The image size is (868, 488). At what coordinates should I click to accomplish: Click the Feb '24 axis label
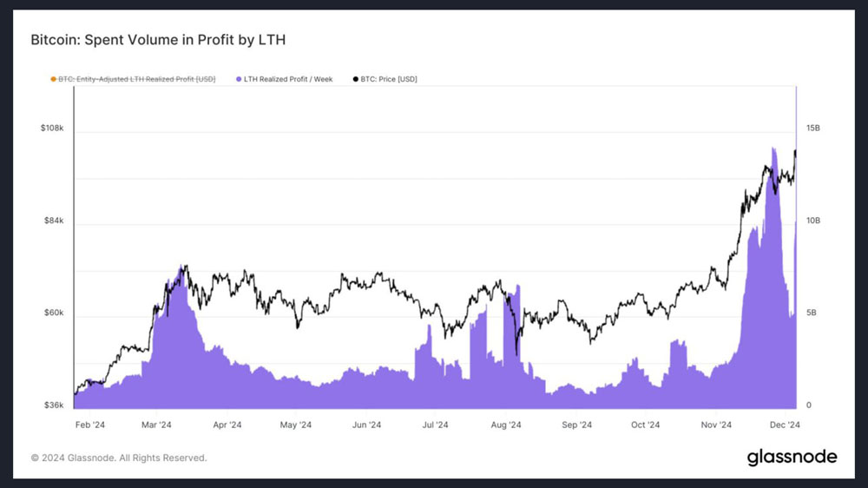[x=90, y=425]
